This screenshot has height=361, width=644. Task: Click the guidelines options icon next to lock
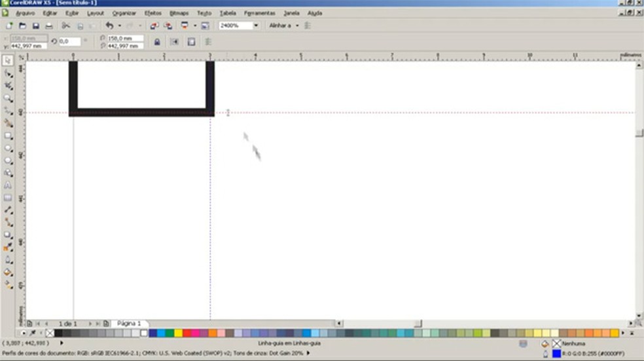coord(191,42)
